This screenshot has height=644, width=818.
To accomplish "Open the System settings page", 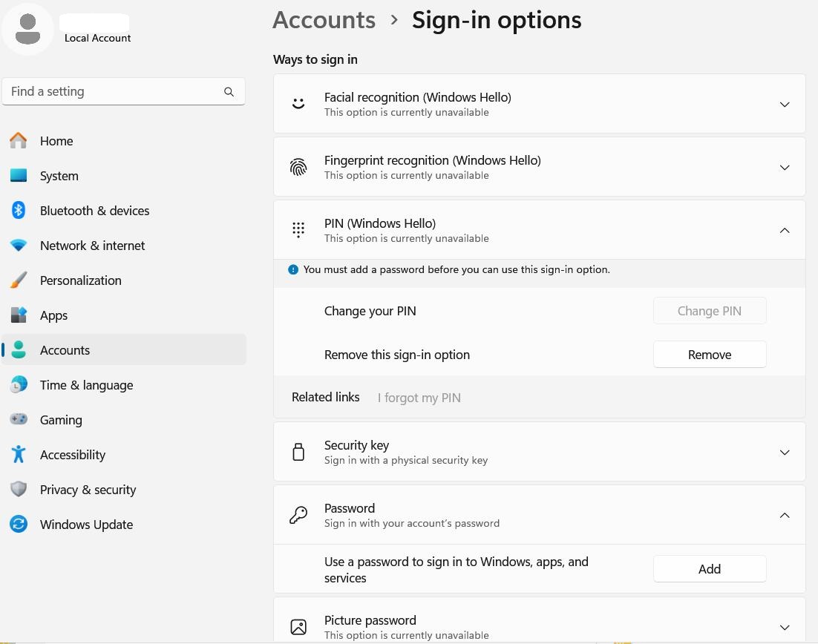I will tap(59, 176).
